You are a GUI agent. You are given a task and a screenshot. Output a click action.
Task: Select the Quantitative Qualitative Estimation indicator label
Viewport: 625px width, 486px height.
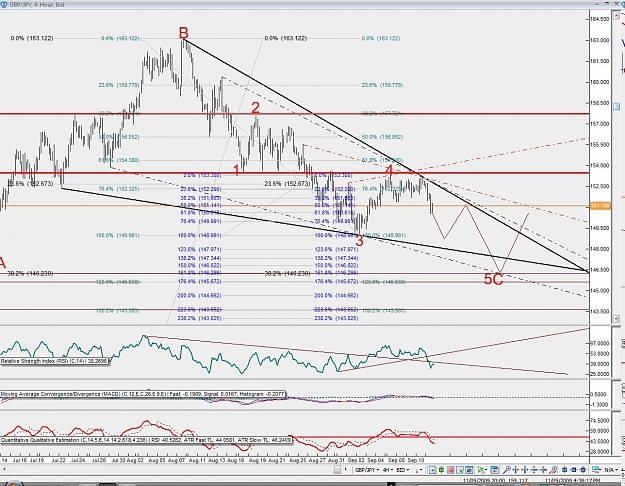point(146,440)
